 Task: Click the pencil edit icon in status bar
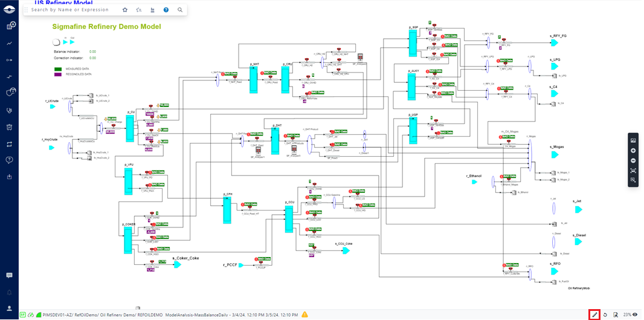coord(594,315)
